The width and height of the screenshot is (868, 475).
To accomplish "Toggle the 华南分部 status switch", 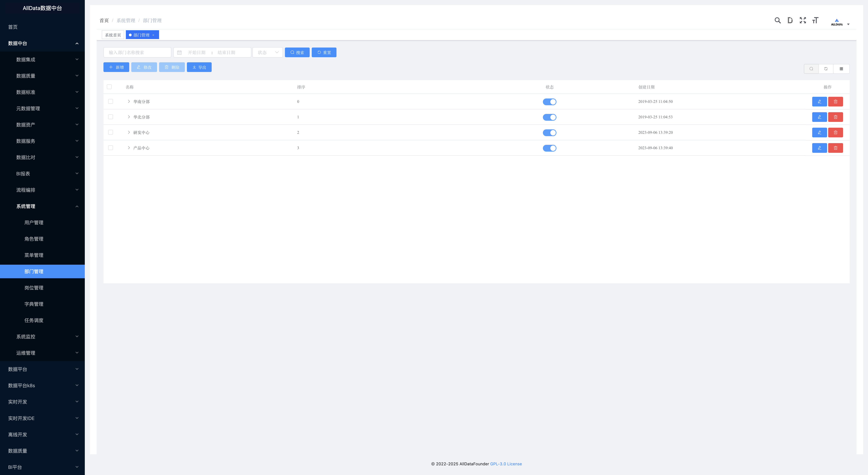I will tap(549, 102).
